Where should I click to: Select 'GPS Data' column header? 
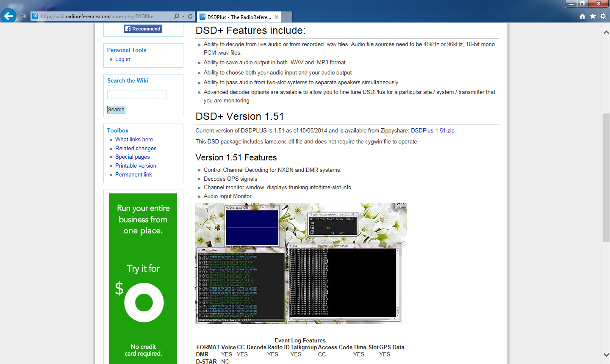pos(392,347)
